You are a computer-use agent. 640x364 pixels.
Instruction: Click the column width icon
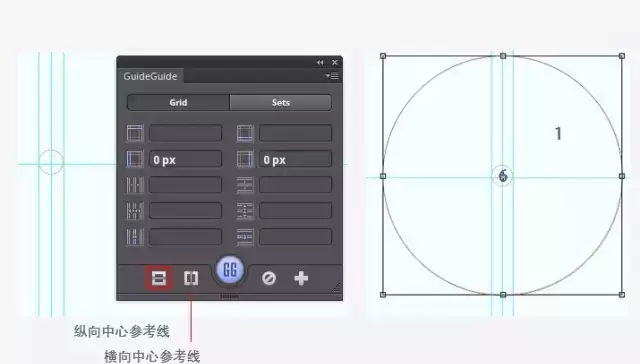[135, 211]
